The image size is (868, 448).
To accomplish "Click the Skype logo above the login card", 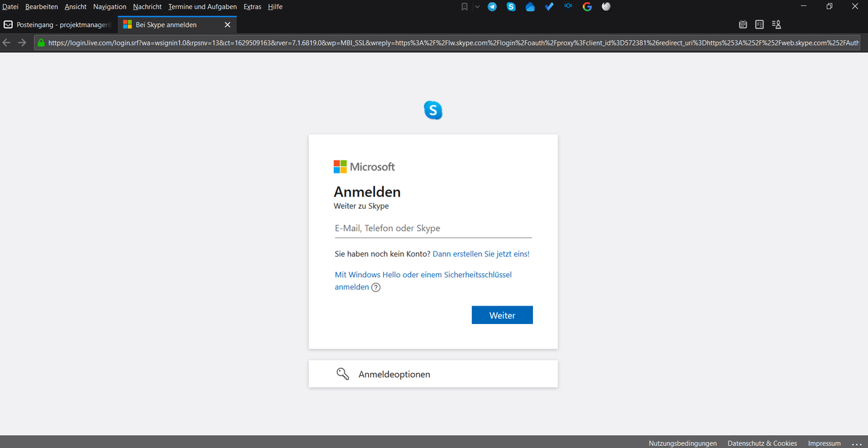I will click(433, 110).
